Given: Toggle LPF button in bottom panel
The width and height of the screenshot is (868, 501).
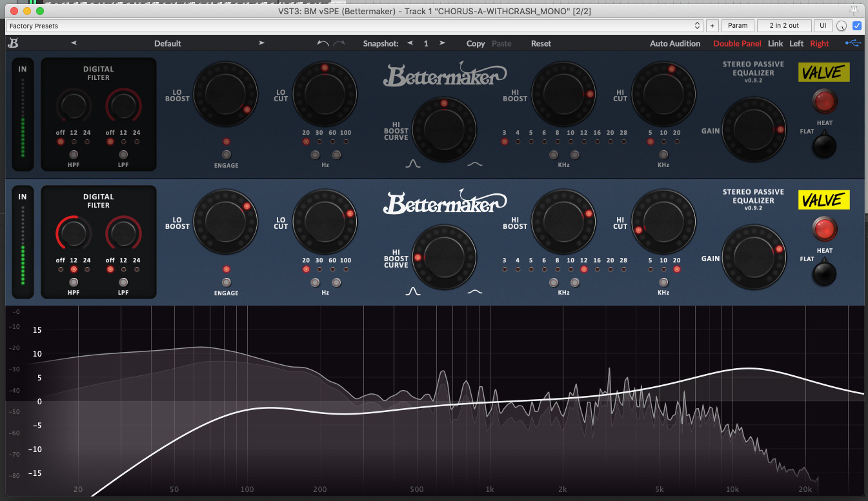Looking at the screenshot, I should pos(123,282).
